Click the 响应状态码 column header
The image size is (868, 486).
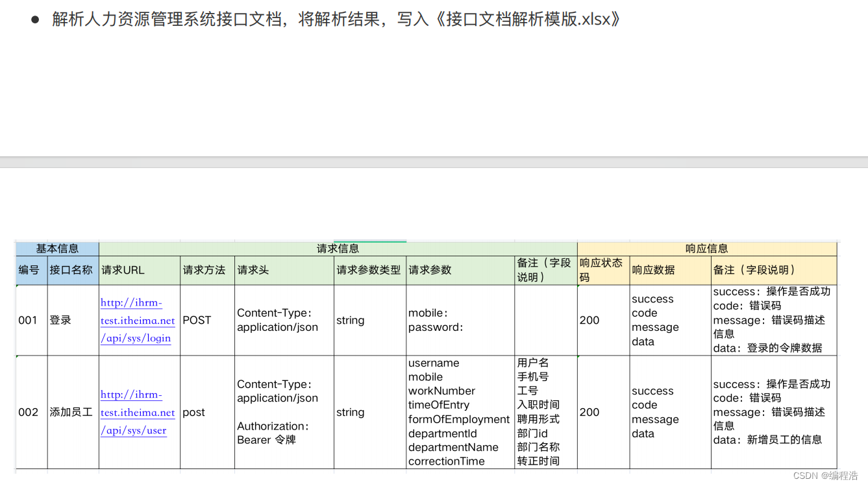pos(603,270)
